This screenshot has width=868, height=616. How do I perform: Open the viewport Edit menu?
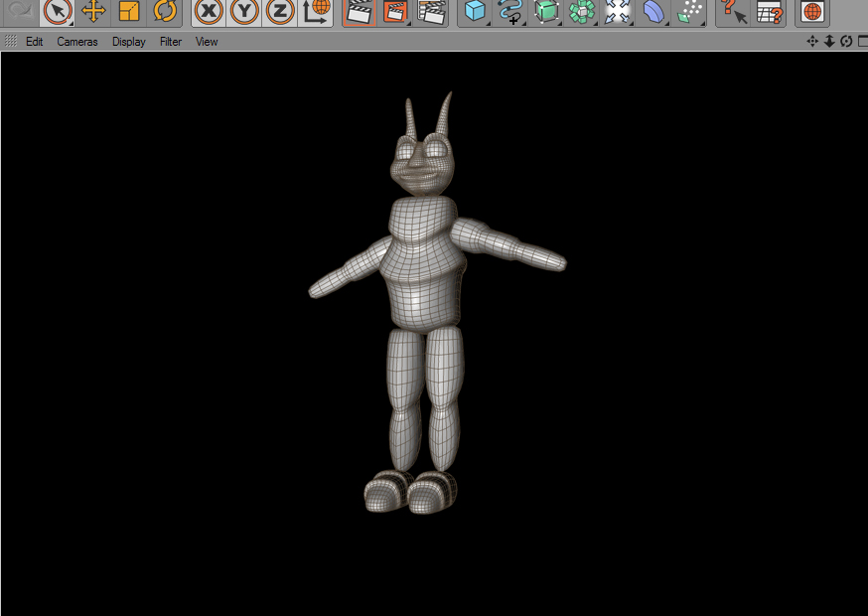click(x=35, y=42)
